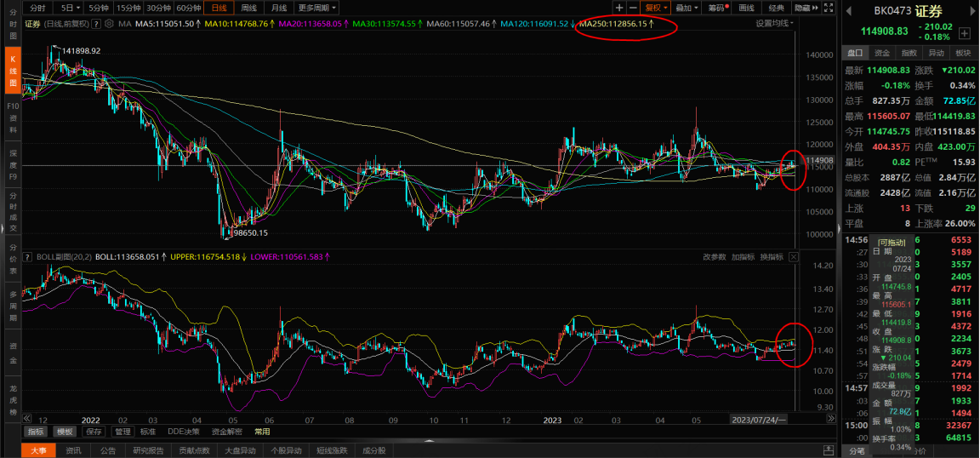Screen dimensions: 980x458
Task: Click the 管理 button
Action: (x=122, y=432)
